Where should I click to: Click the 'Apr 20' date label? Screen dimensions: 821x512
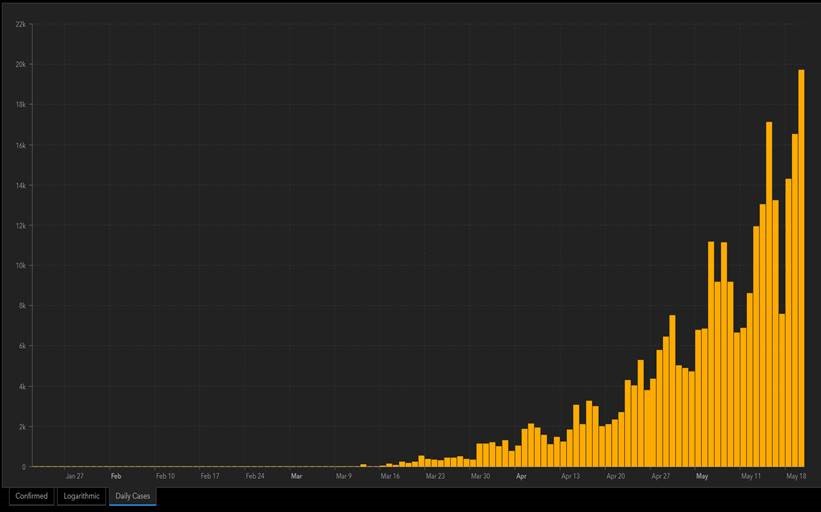coord(615,477)
